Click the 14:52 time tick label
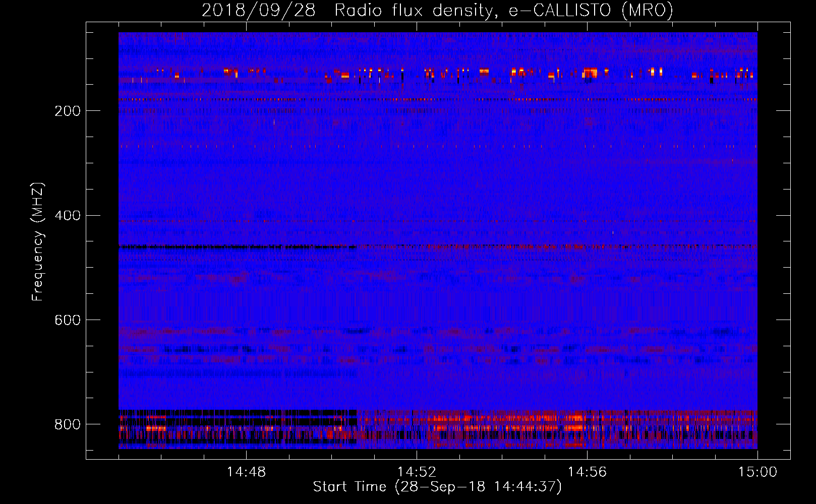816x504 pixels. [x=417, y=472]
